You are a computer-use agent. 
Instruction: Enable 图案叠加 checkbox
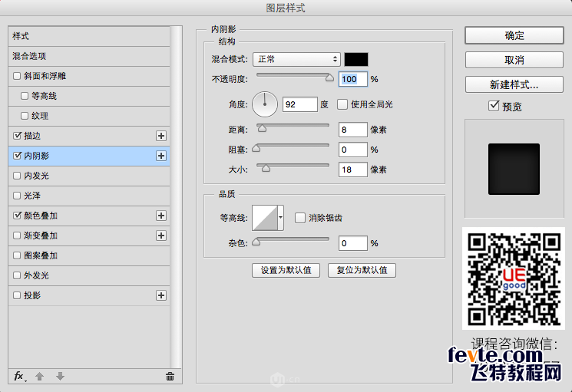click(x=17, y=255)
